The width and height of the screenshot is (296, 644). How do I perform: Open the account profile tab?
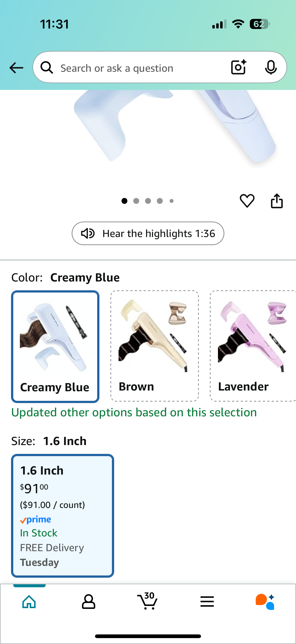point(88,602)
